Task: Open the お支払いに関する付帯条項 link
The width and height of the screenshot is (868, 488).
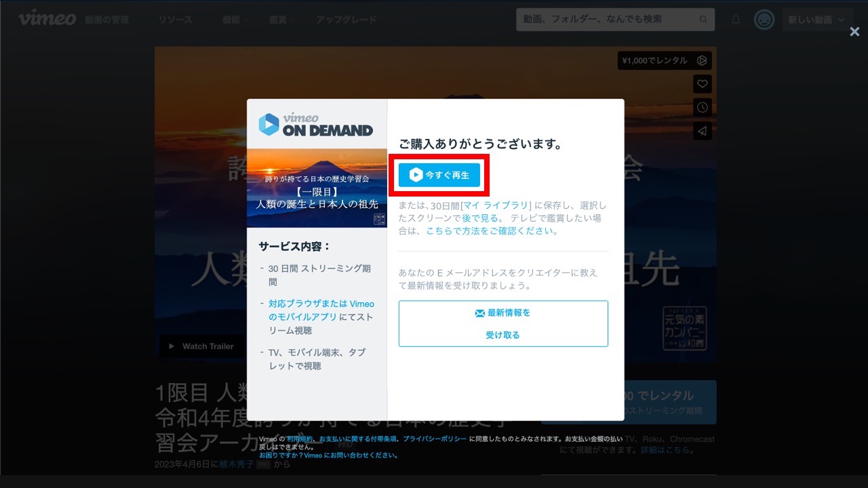Action: (358, 439)
